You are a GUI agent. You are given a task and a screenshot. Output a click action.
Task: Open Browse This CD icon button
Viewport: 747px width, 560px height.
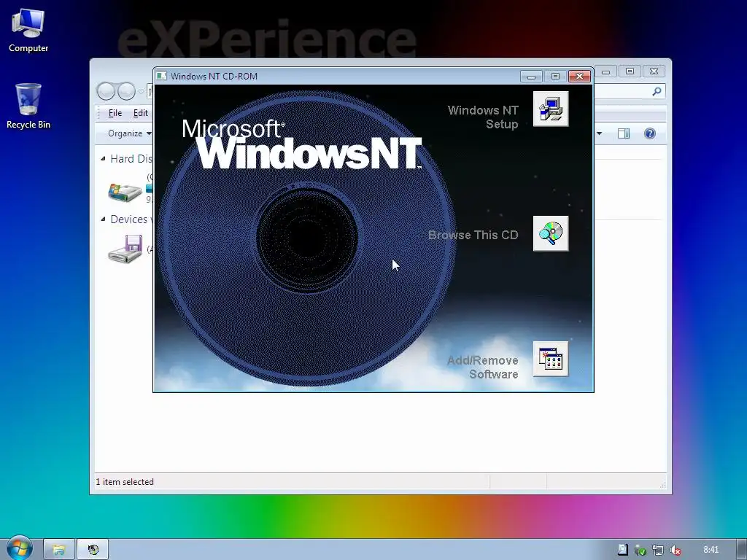pos(551,233)
